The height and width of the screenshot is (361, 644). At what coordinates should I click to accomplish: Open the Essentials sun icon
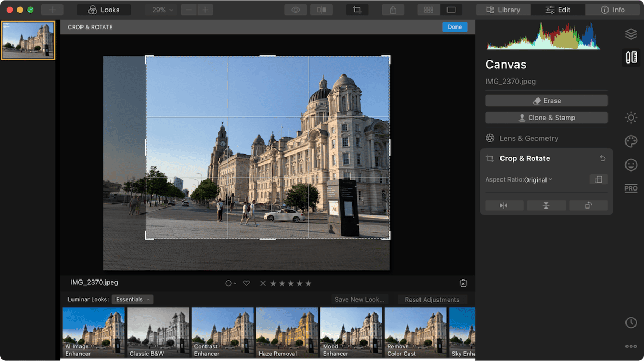(x=630, y=118)
